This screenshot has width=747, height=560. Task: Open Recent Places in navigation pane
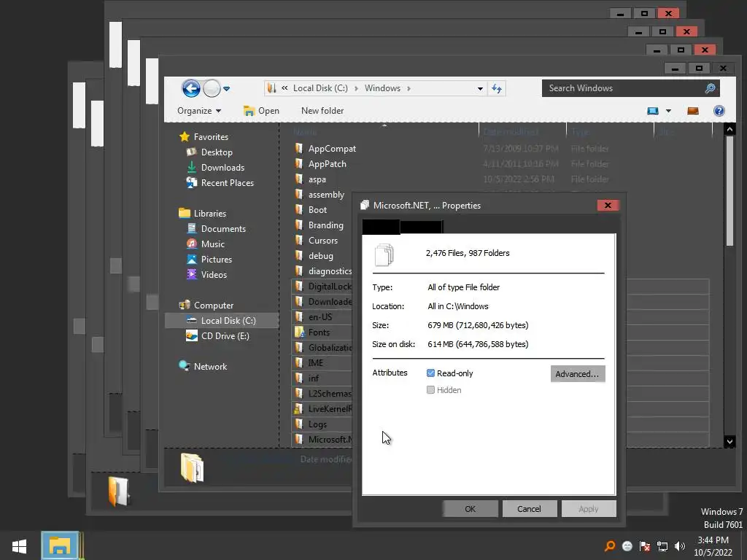point(220,183)
